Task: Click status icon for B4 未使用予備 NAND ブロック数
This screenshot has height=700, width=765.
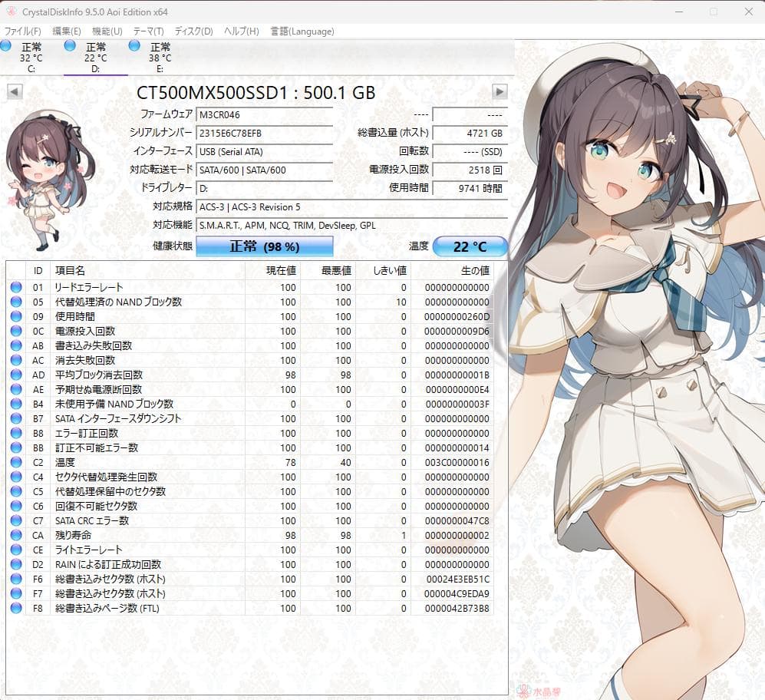Action: 16,404
